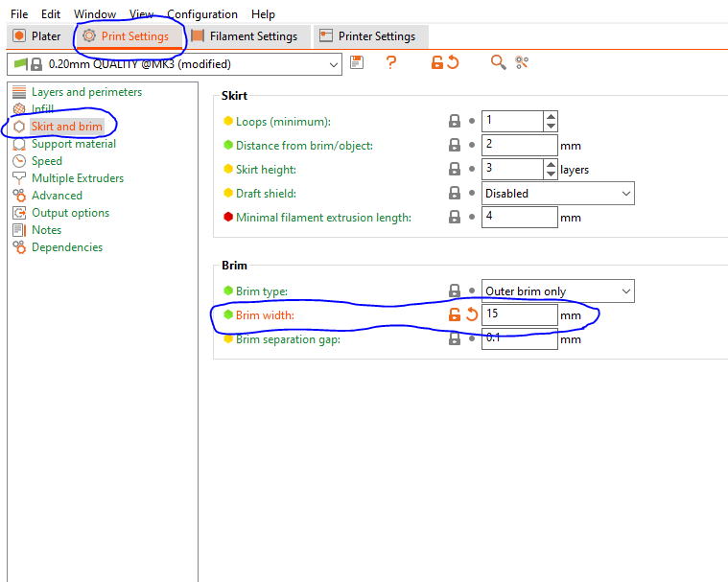Toggle the lock icon next to Skirt height
728x582 pixels.
click(455, 170)
